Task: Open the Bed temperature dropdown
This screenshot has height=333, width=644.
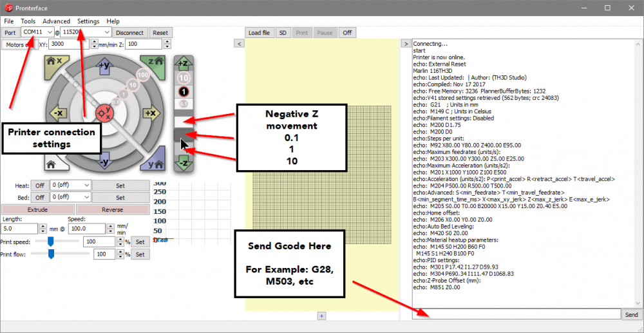Action: (x=70, y=197)
